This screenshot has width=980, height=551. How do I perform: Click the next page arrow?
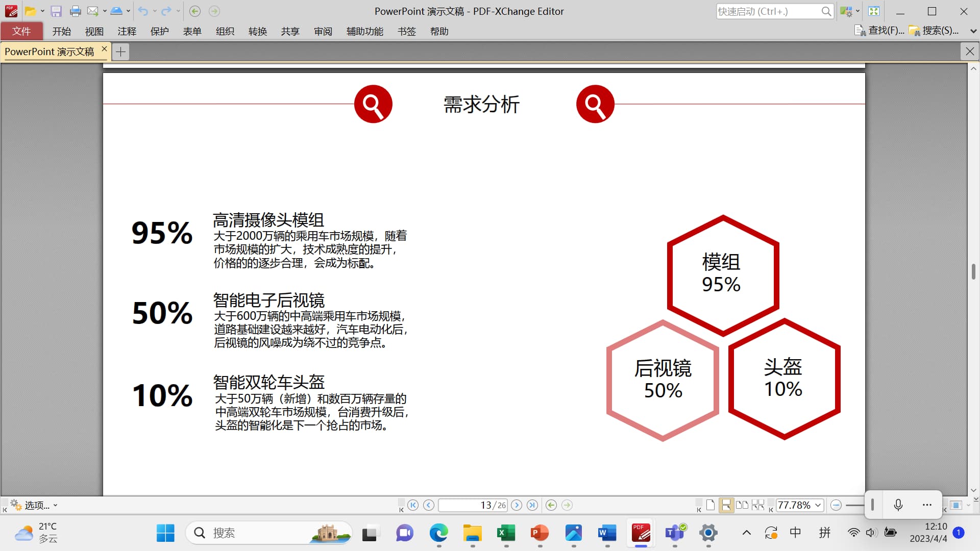(517, 505)
